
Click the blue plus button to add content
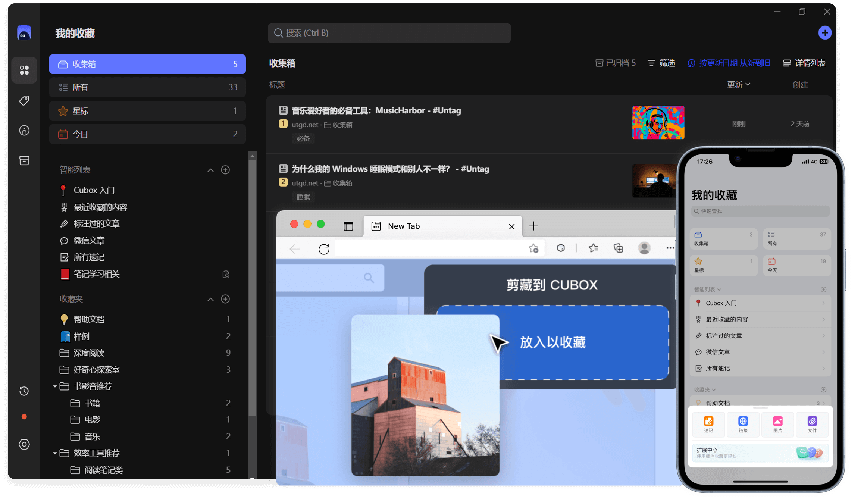825,32
